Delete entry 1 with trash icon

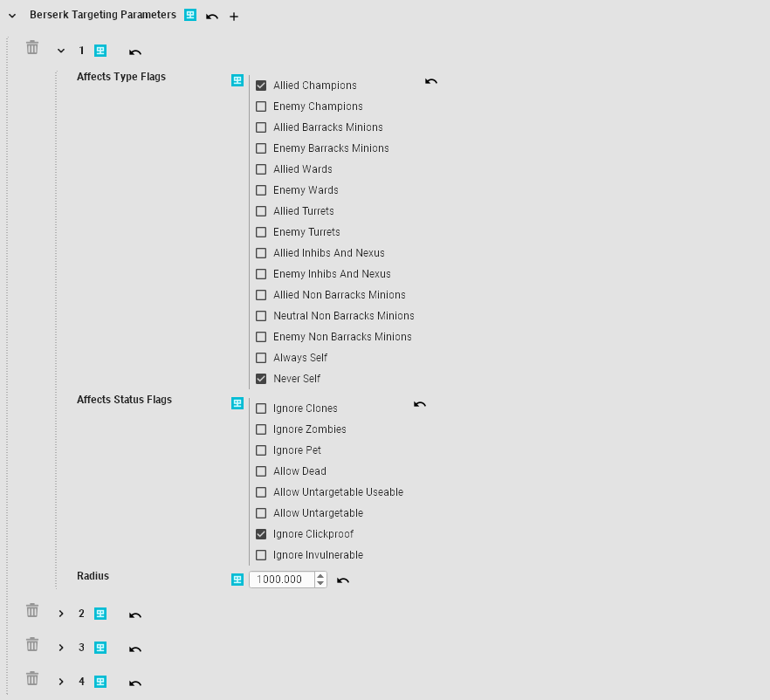coord(32,48)
